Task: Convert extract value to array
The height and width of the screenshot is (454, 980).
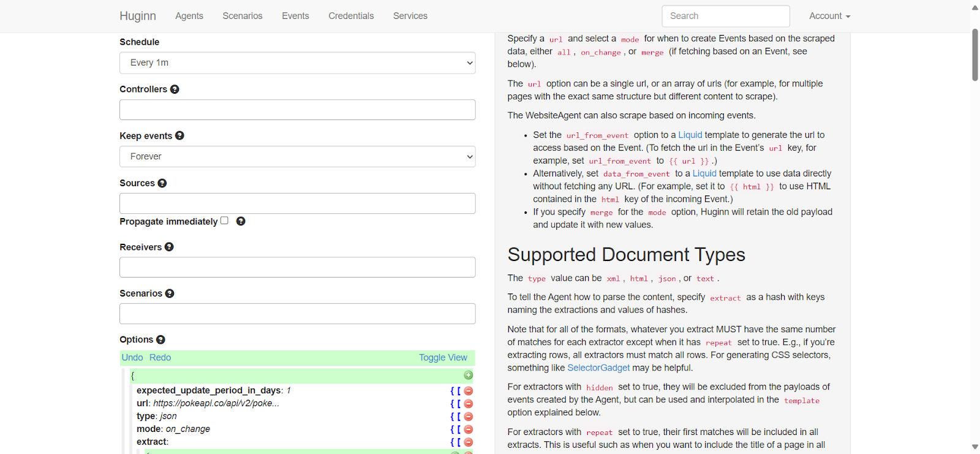Action: [x=459, y=442]
